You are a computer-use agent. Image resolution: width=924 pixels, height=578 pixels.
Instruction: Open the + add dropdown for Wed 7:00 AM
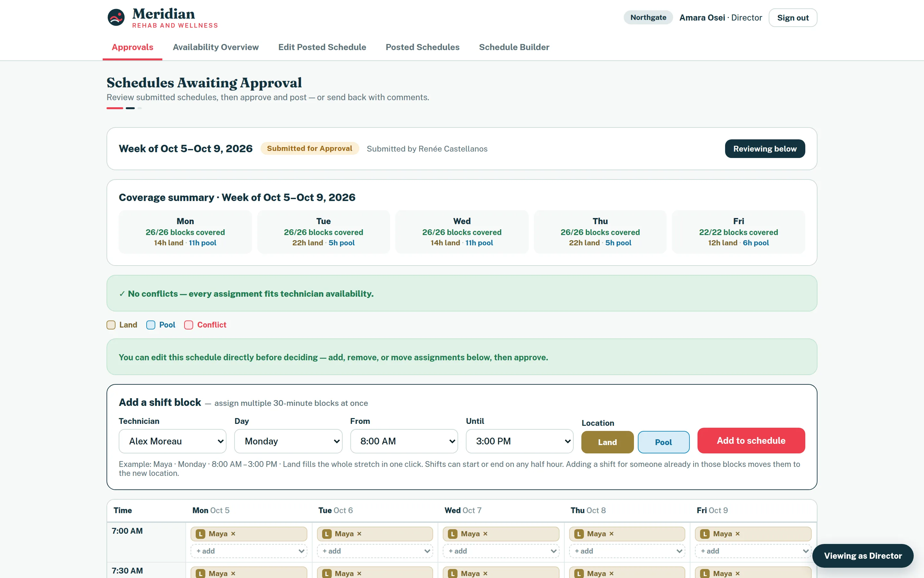point(501,551)
